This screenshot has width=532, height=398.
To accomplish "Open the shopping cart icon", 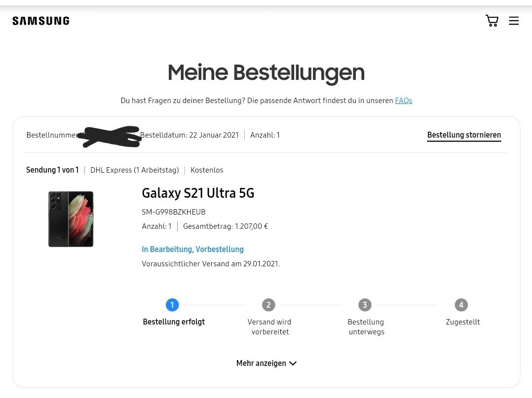I will coord(492,21).
